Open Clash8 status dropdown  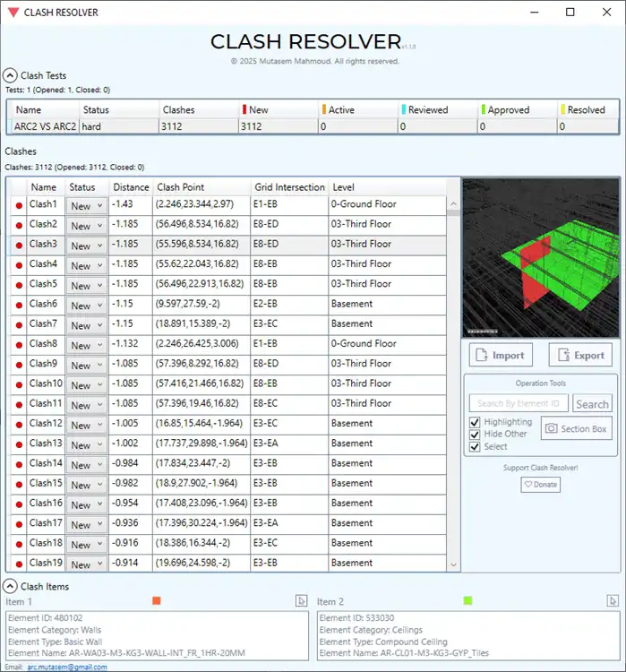pos(87,346)
